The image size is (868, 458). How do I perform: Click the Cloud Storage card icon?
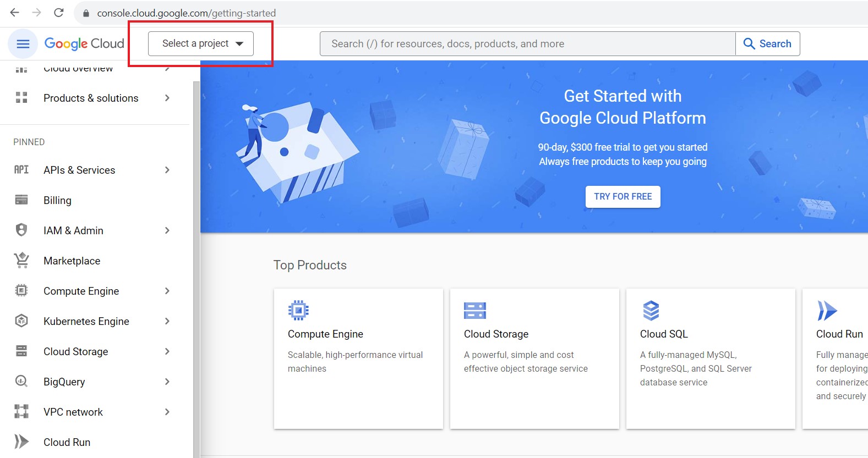(x=475, y=310)
